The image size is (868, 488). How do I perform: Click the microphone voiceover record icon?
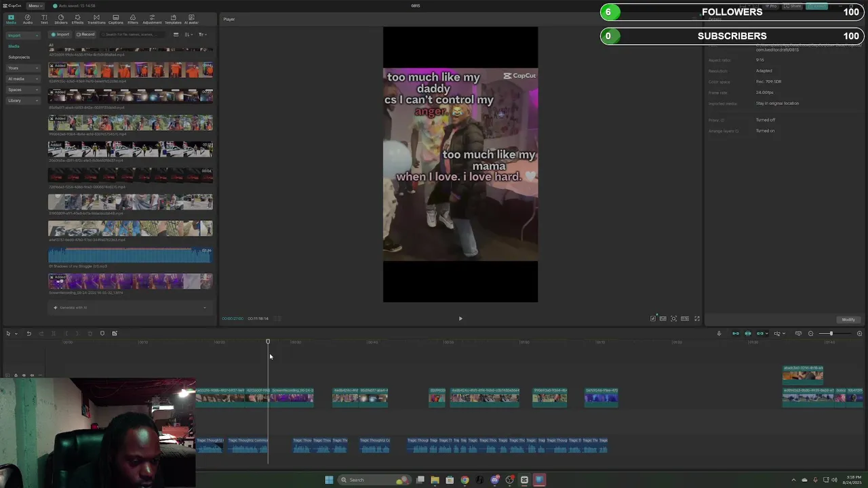[x=719, y=333]
